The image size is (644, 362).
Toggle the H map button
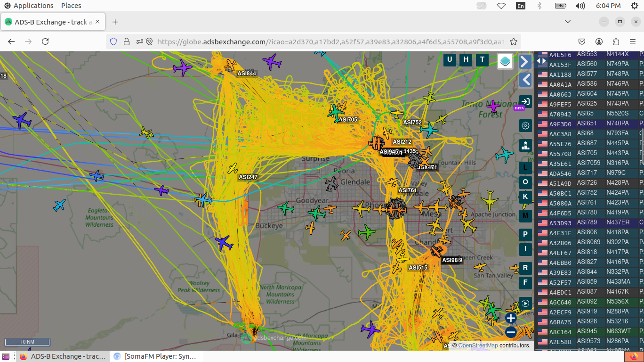pos(466,59)
